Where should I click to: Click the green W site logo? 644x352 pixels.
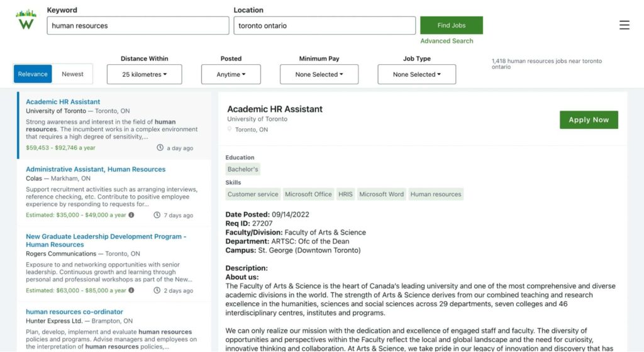pos(26,19)
